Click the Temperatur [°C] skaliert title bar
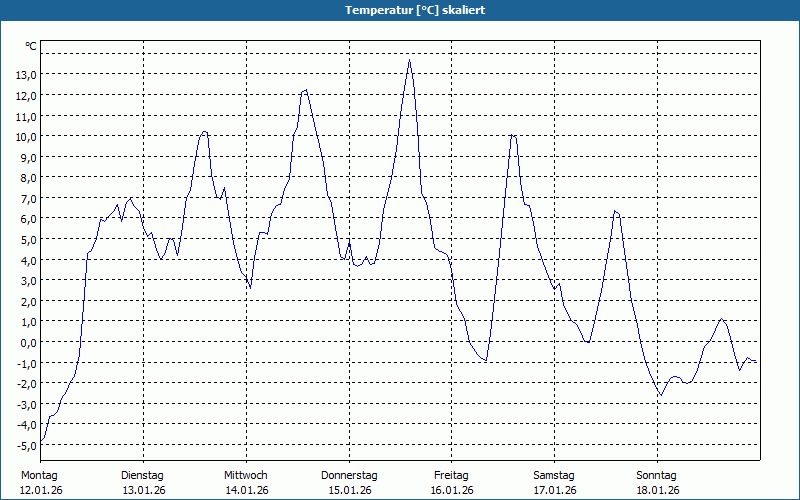 (x=400, y=10)
